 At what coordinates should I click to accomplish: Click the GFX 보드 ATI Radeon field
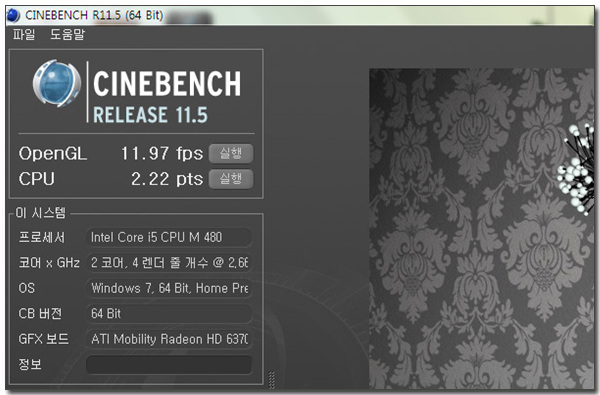(169, 339)
